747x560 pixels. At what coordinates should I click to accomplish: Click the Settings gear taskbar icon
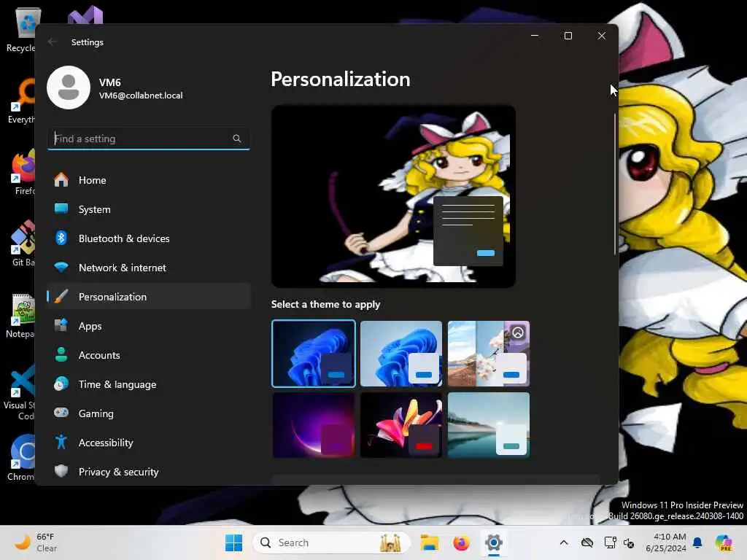pos(494,542)
